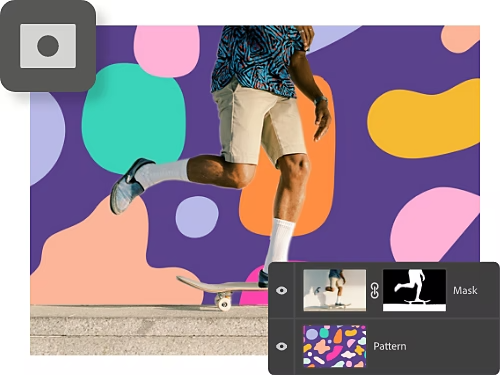Sample the large teal blob on canvas
The width and height of the screenshot is (500, 375).
pyautogui.click(x=133, y=118)
